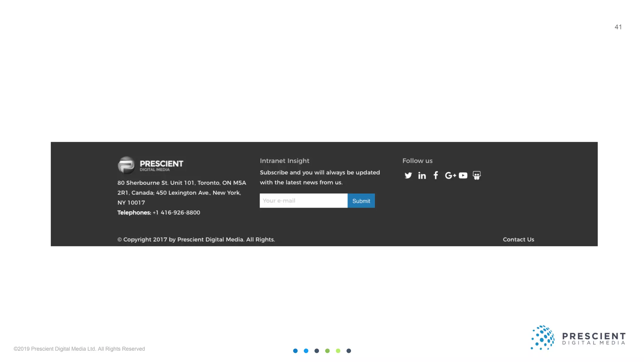Click the Intranet Insight heading
The width and height of the screenshot is (644, 362).
click(x=285, y=161)
